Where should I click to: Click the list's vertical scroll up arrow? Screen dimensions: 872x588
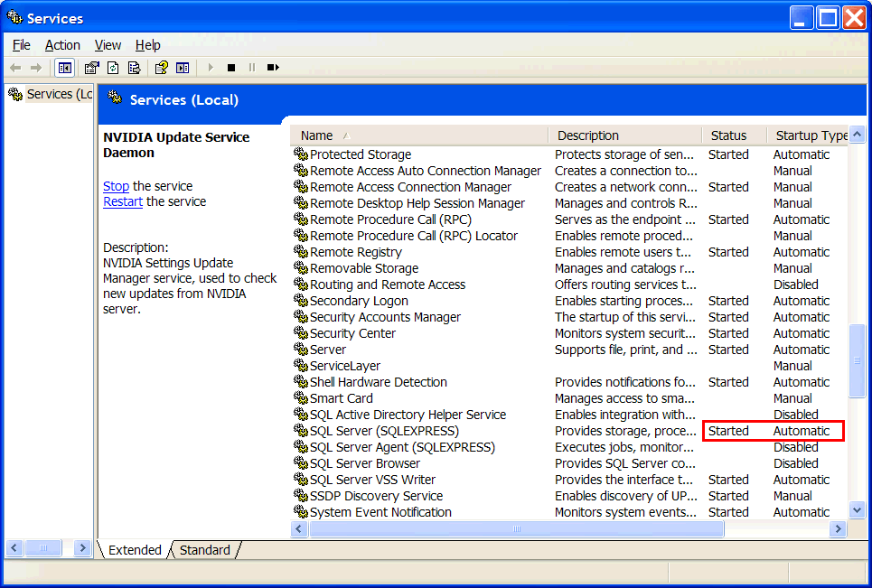(857, 135)
